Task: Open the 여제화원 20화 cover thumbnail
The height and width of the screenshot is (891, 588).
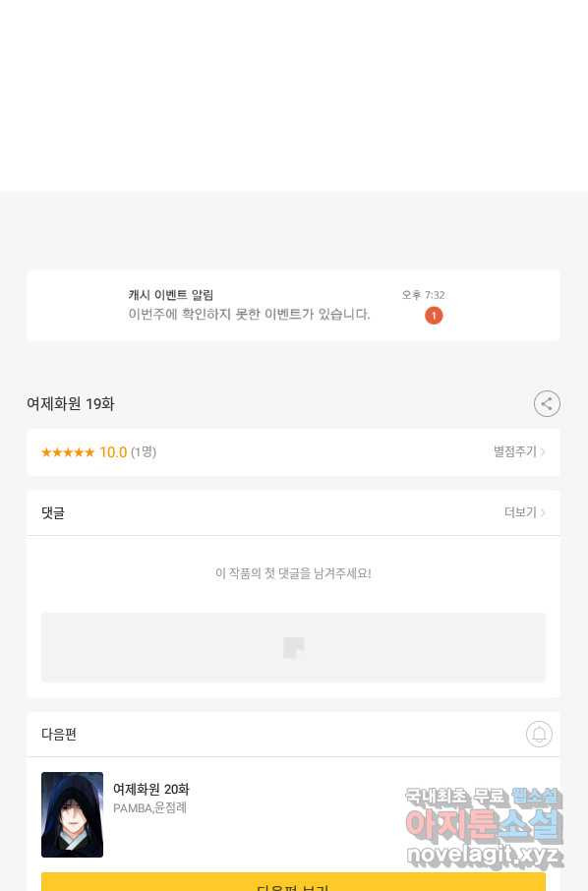Action: point(72,815)
